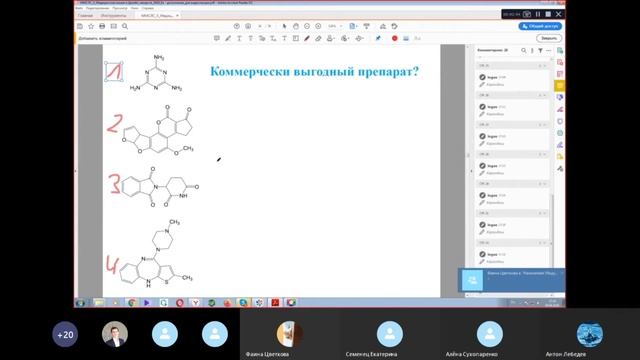Open the Редактирование menu
This screenshot has width=640, height=360.
pyautogui.click(x=98, y=8)
